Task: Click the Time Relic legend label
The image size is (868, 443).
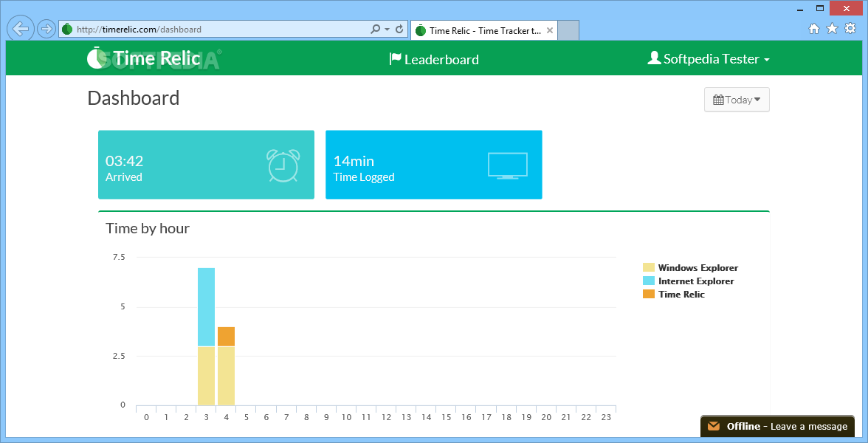Action: tap(681, 295)
